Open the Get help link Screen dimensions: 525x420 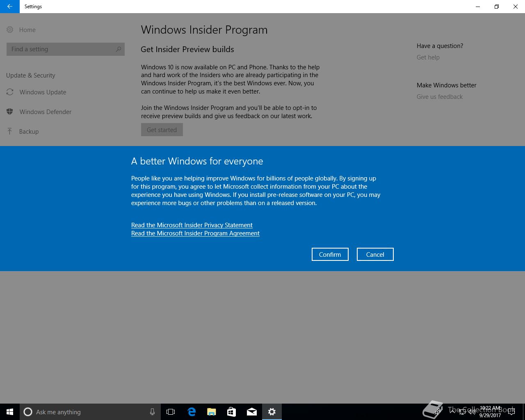coord(428,57)
